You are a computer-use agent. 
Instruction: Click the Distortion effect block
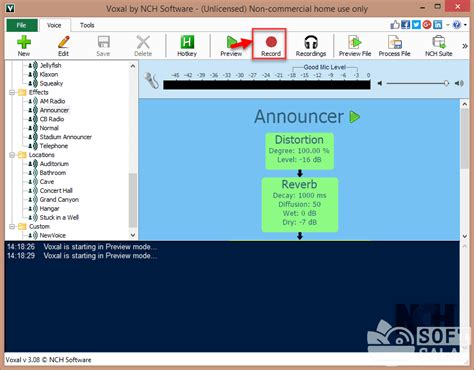pyautogui.click(x=299, y=151)
